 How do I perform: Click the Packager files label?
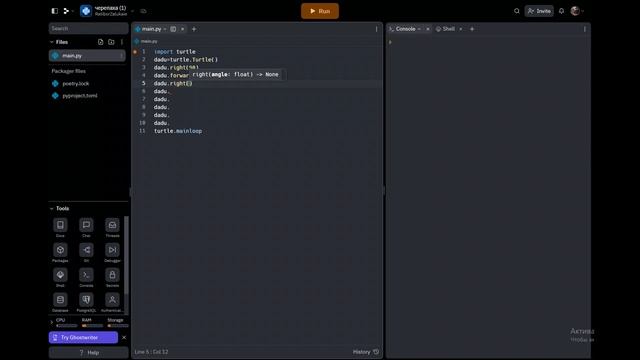69,71
